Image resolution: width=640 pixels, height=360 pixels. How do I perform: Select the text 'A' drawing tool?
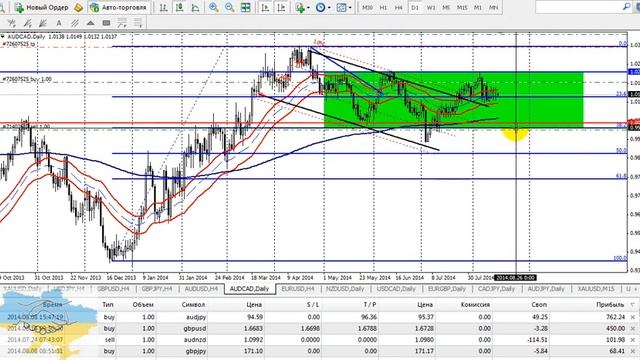click(x=59, y=23)
